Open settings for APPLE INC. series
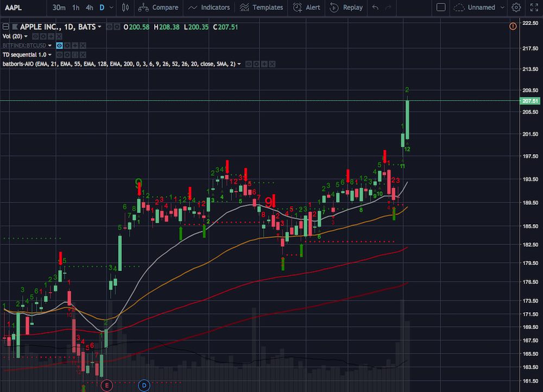The image size is (543, 392). click(117, 27)
